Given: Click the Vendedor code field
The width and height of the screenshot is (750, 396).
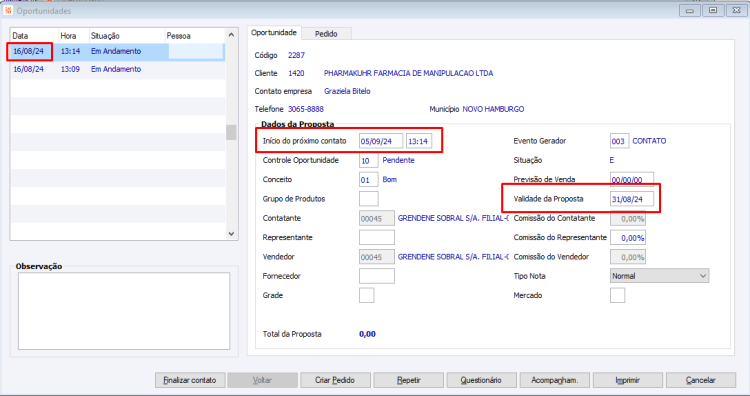Looking at the screenshot, I should click(377, 257).
